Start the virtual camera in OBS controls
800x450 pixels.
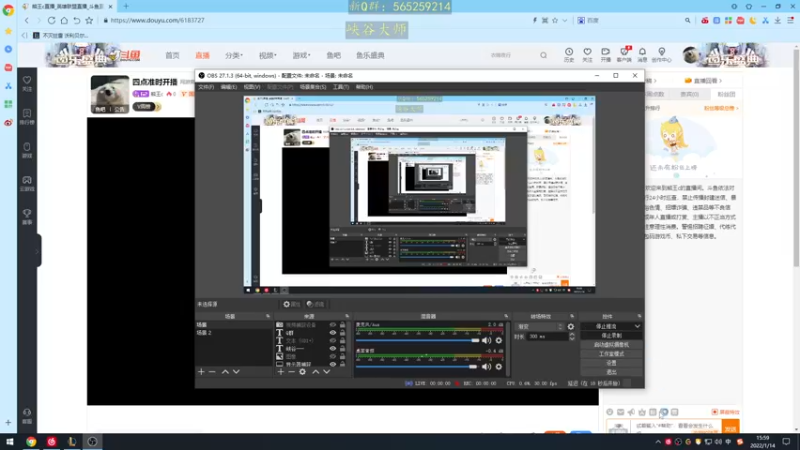point(611,345)
